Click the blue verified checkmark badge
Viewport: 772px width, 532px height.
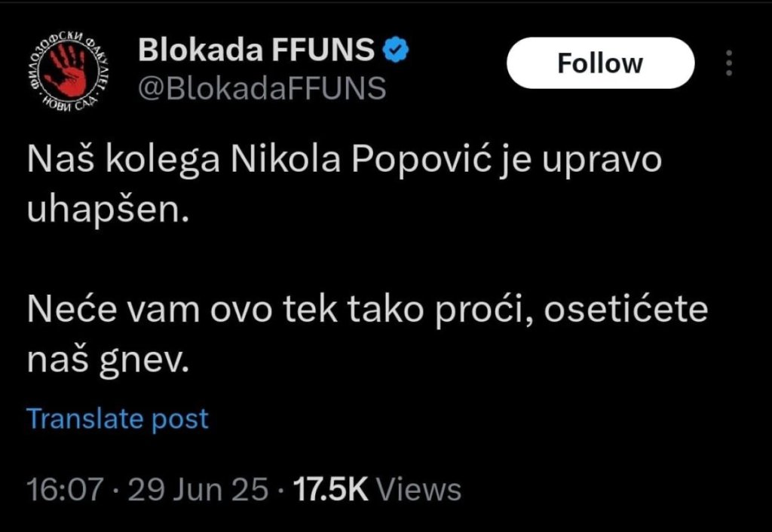pyautogui.click(x=397, y=51)
